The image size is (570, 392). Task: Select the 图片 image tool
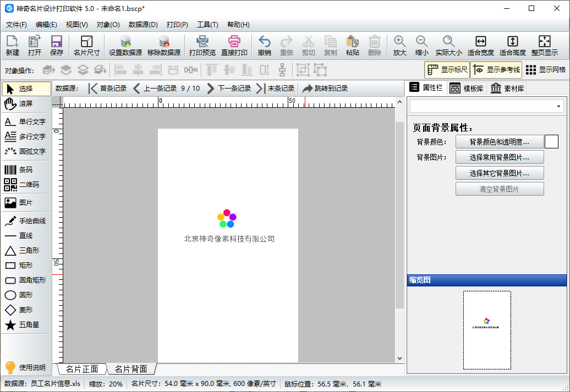point(26,203)
